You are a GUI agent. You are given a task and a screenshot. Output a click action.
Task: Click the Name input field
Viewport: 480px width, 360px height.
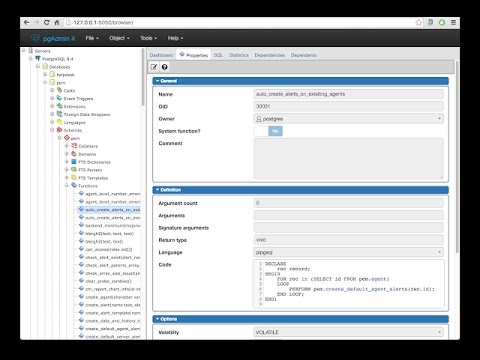349,94
